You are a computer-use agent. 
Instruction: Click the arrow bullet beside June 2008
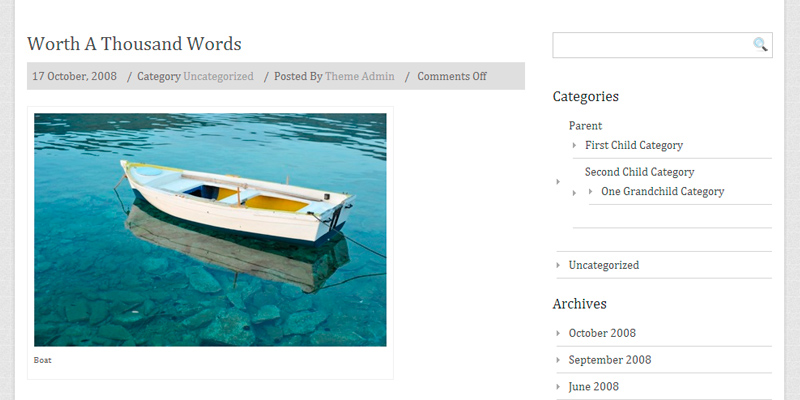coord(557,387)
